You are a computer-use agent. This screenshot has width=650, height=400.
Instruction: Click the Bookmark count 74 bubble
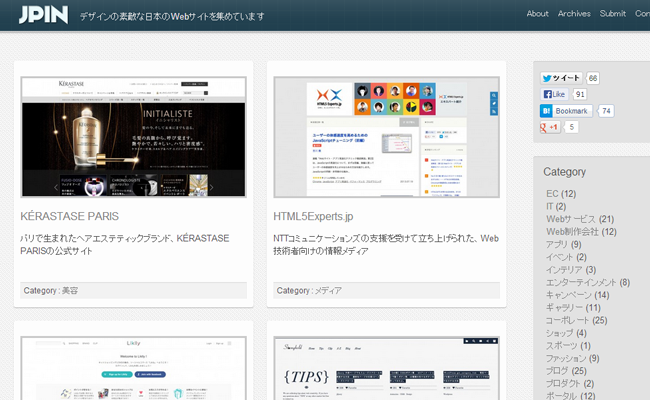tap(606, 111)
